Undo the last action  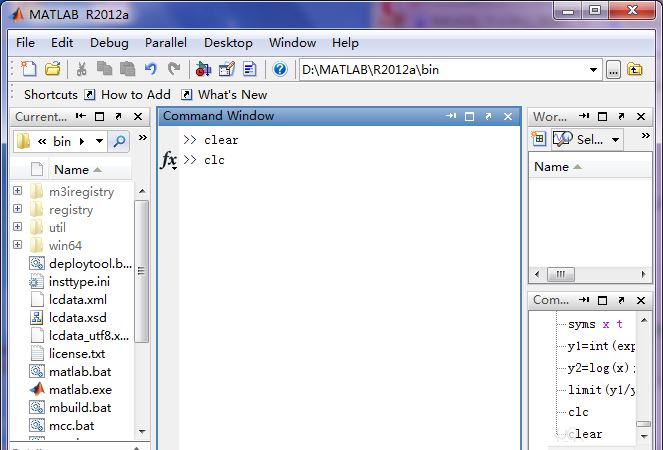(151, 69)
